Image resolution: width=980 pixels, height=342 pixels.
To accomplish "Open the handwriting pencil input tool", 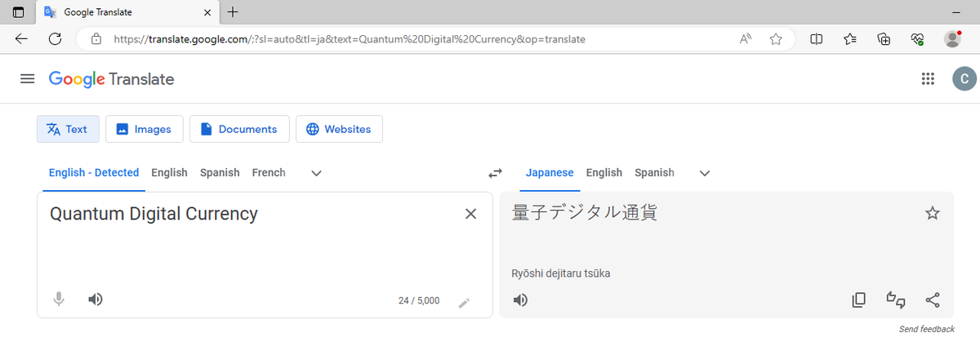I will 465,303.
